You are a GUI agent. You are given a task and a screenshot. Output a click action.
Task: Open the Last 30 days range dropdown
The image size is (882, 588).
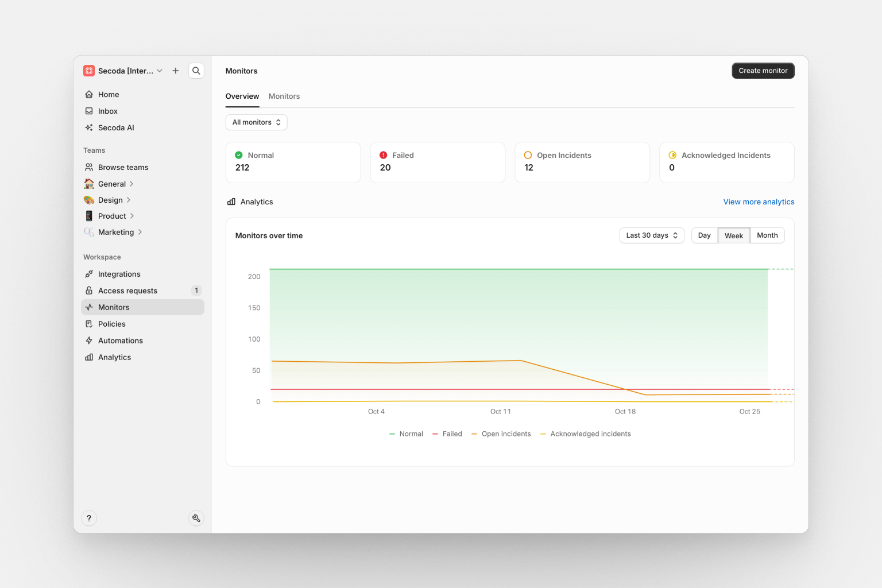[x=651, y=235]
